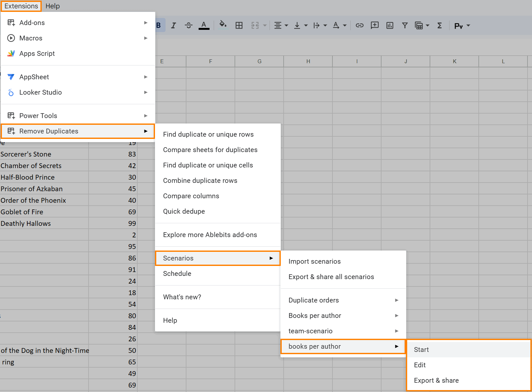This screenshot has height=392, width=532.
Task: Open Help in Remove Duplicates submenu
Action: pyautogui.click(x=218, y=320)
